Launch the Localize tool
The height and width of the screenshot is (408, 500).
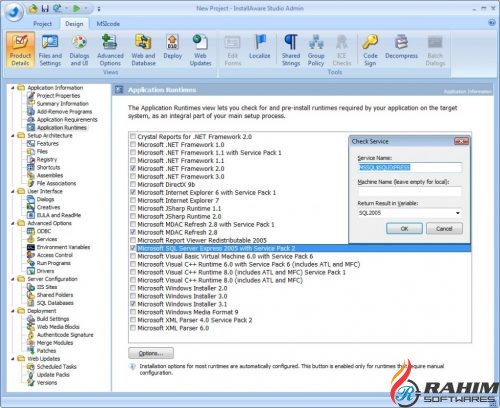coord(260,47)
